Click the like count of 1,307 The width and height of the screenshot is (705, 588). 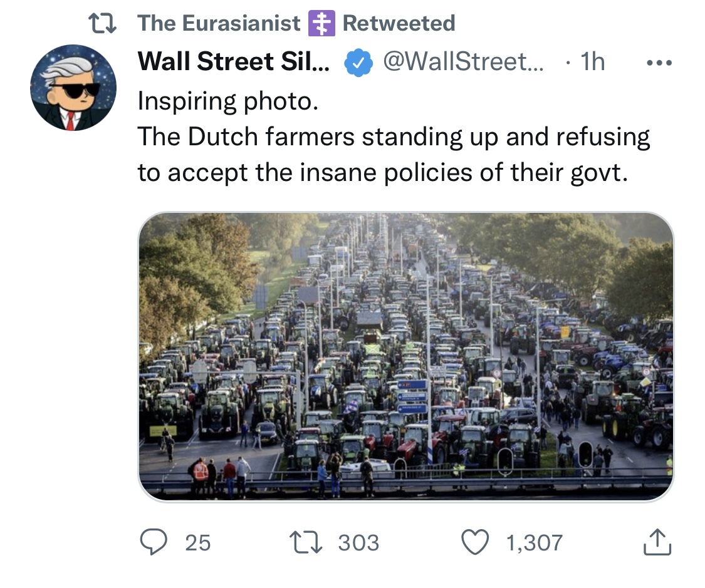coord(534,542)
